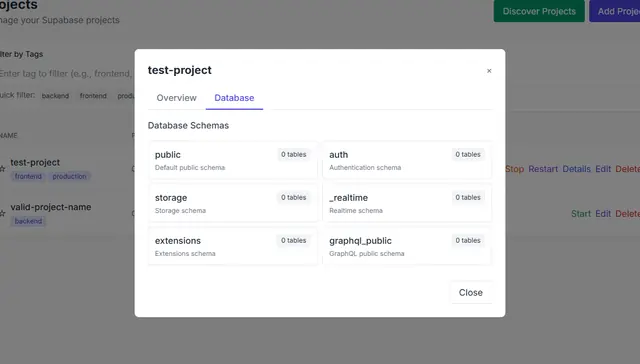The width and height of the screenshot is (640, 364).
Task: Select the _realtime schema card
Action: pos(407,203)
